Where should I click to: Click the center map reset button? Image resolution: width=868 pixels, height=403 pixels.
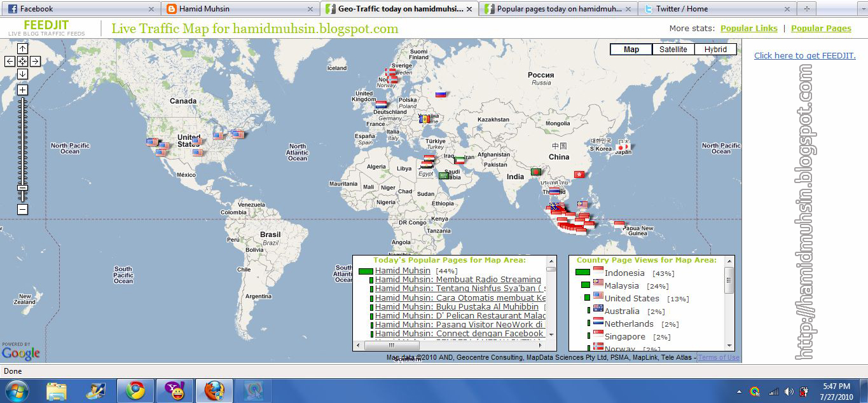pos(22,61)
